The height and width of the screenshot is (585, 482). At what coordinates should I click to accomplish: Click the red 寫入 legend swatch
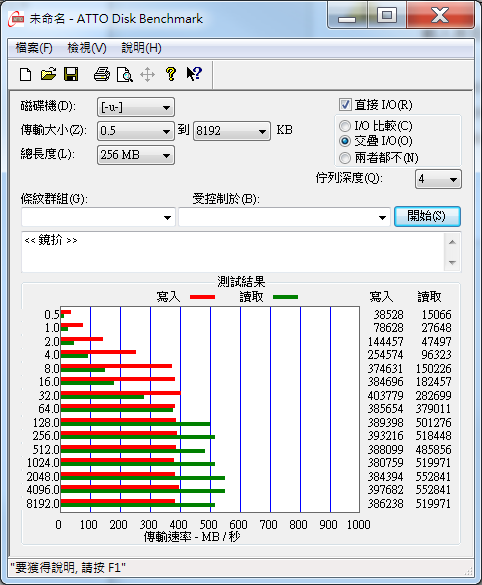tap(203, 297)
